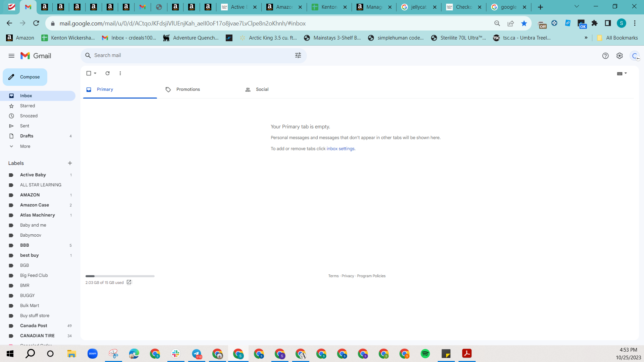Close the Kenton browser tab
644x362 pixels.
pyautogui.click(x=345, y=7)
